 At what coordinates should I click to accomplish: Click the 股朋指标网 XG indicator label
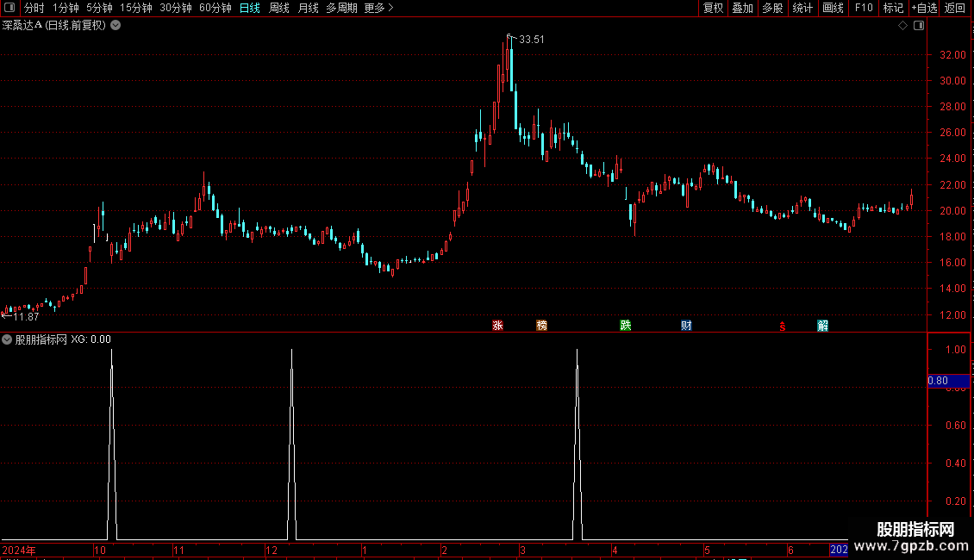click(63, 339)
